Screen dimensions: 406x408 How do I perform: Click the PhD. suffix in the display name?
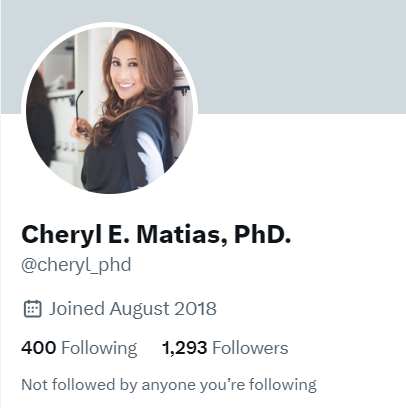coord(263,234)
